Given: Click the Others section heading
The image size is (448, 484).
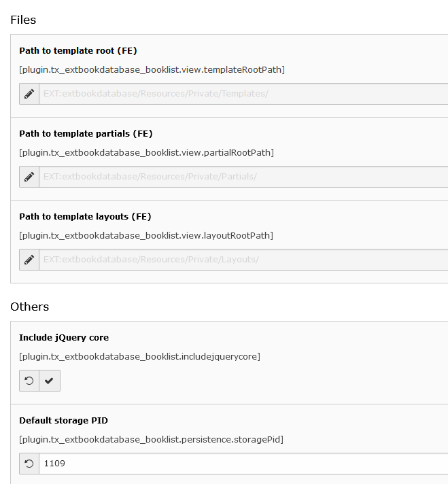Looking at the screenshot, I should click(30, 307).
